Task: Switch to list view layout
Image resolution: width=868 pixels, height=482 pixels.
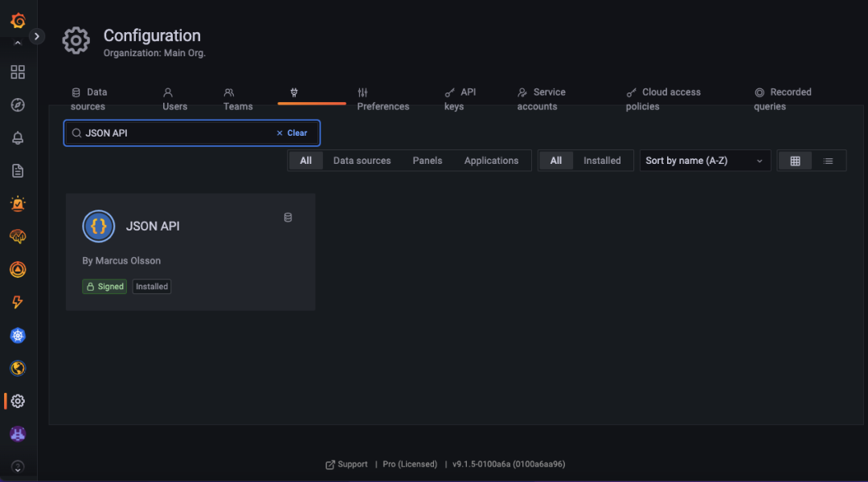Action: click(x=828, y=161)
